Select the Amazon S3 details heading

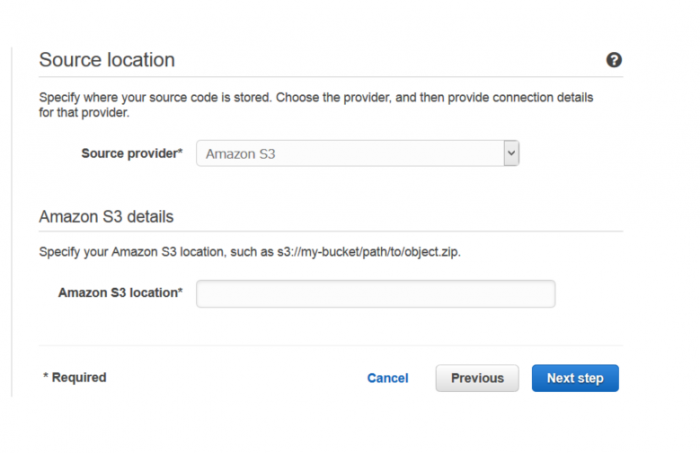click(x=106, y=216)
